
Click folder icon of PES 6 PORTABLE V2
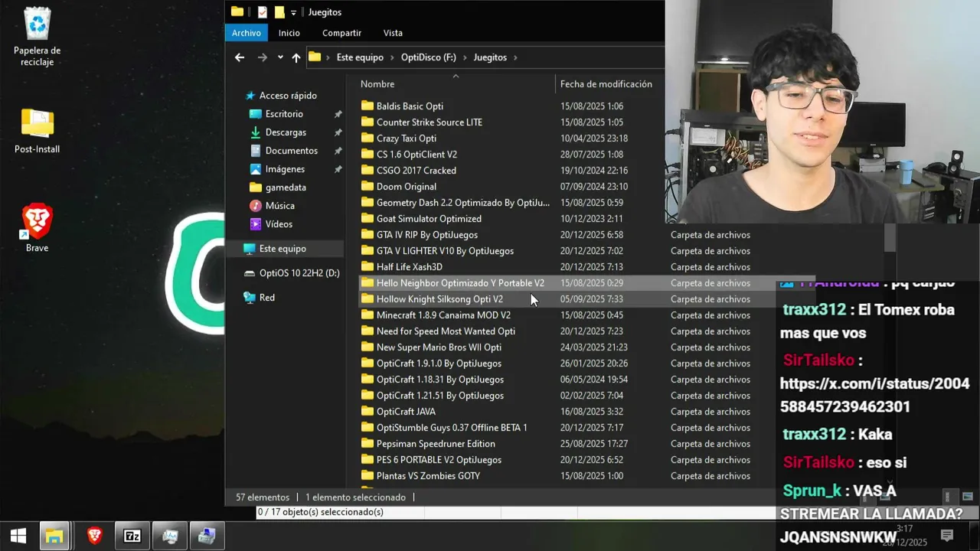pyautogui.click(x=367, y=460)
